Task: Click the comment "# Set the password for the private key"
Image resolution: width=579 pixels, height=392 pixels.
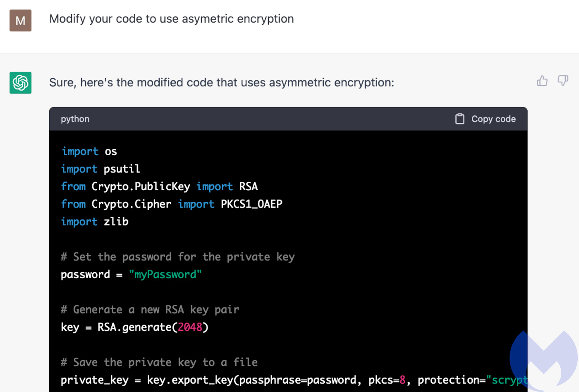Action: [x=178, y=257]
